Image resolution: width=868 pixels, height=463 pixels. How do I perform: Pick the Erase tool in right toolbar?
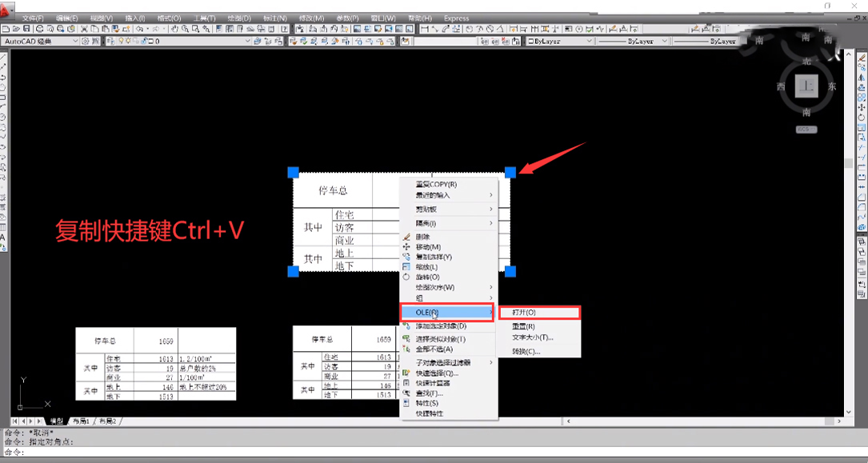coord(861,58)
